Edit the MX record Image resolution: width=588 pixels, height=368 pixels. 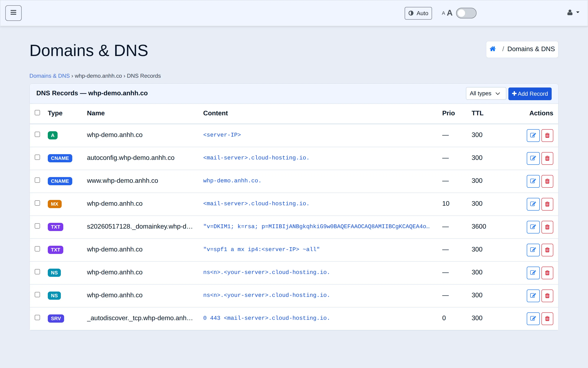533,204
